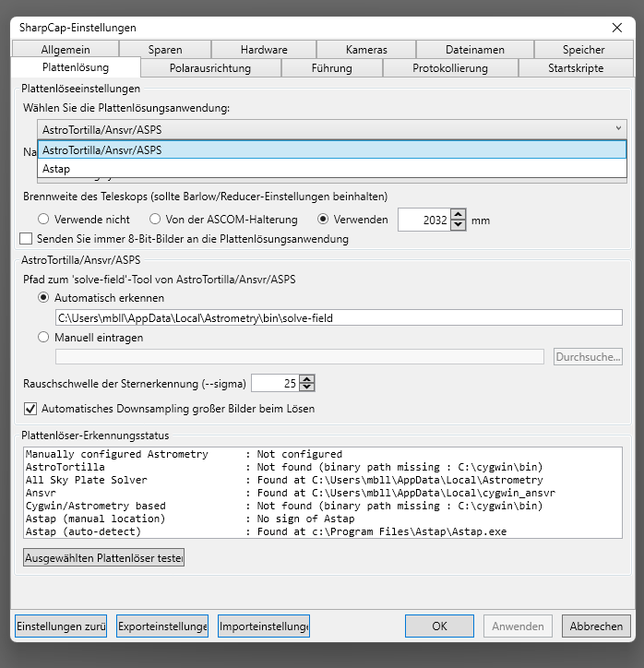644x668 pixels.
Task: Click the Importeinstellungen button
Action: [264, 626]
